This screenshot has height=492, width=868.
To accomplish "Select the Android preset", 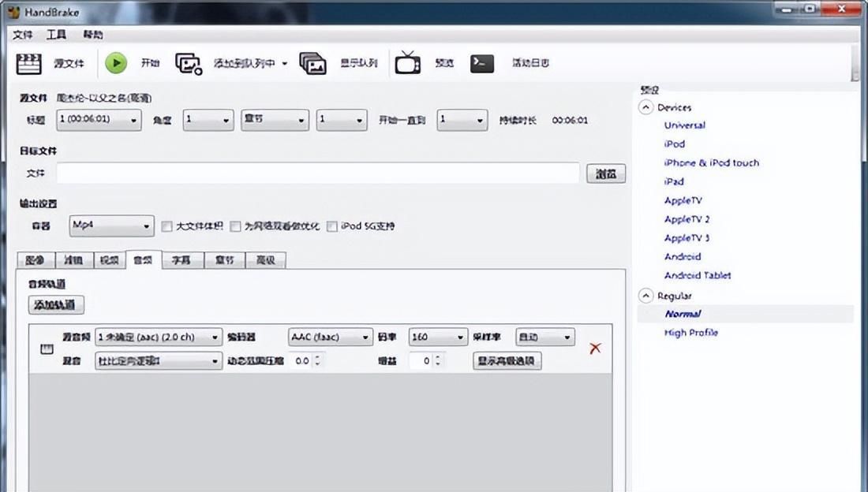I will click(683, 257).
